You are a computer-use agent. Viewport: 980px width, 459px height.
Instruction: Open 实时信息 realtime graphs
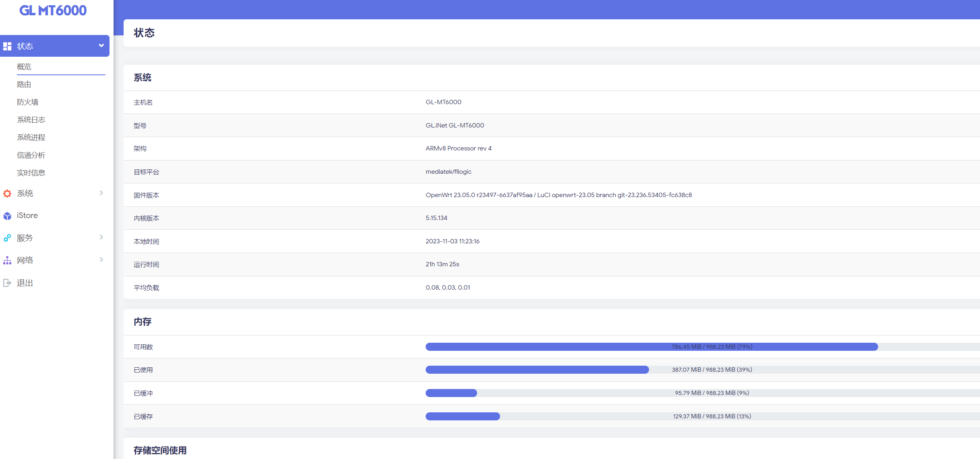coord(31,173)
